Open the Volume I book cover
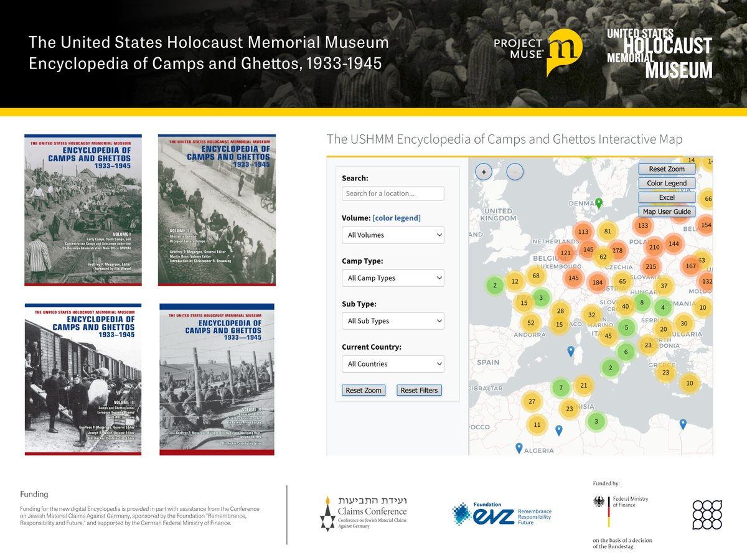 coord(83,210)
